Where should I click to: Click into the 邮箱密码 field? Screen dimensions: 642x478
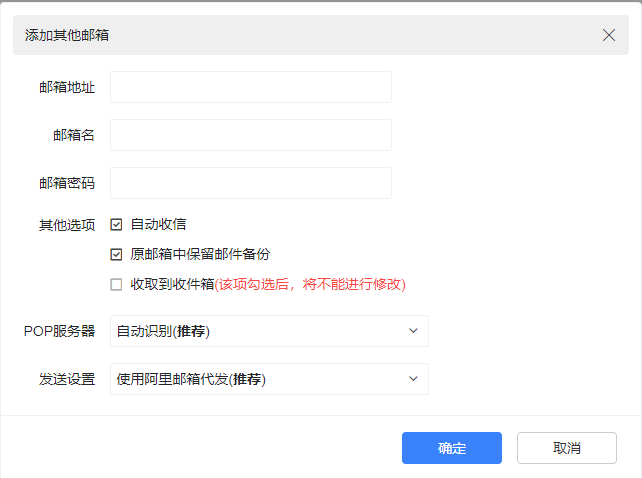pyautogui.click(x=250, y=183)
